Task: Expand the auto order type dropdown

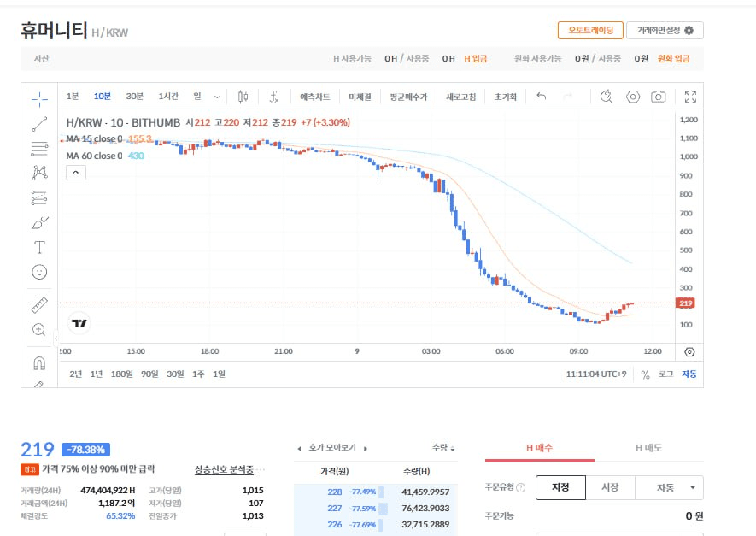Action: pos(670,487)
